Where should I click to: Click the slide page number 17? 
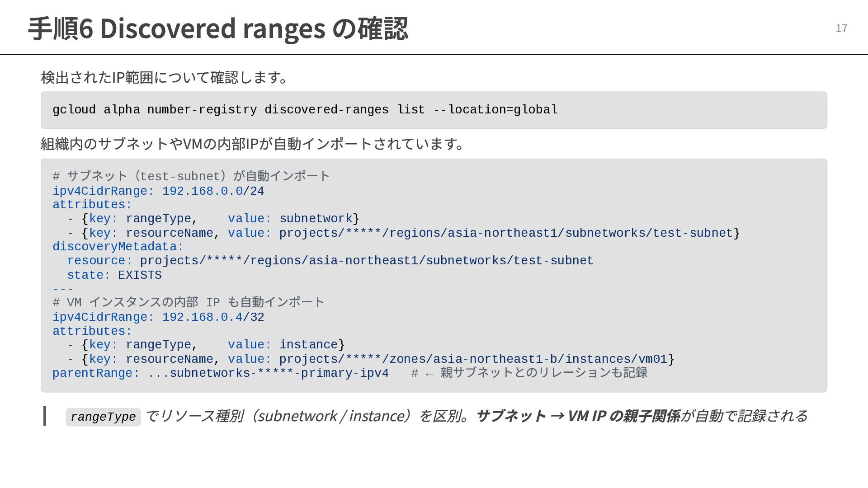pos(841,28)
